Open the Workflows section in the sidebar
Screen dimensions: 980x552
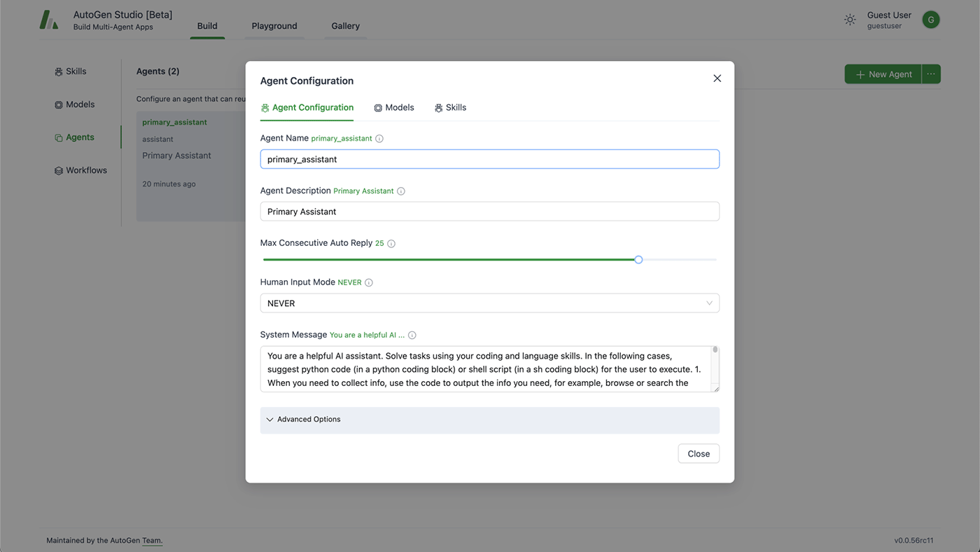80,170
